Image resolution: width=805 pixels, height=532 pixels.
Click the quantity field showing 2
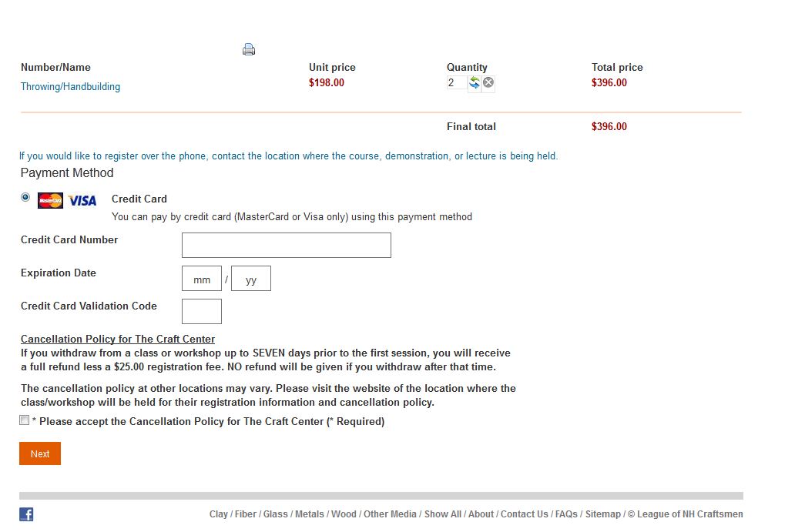click(456, 82)
